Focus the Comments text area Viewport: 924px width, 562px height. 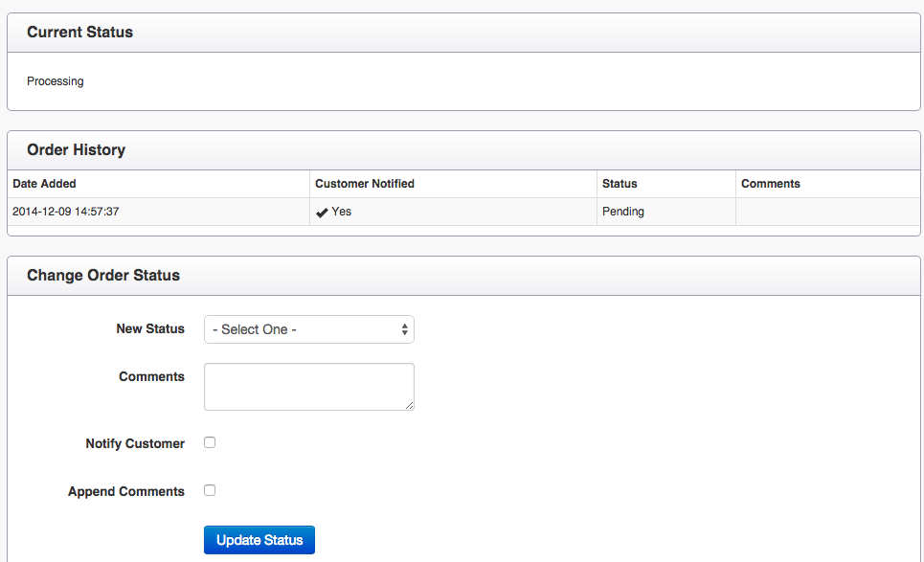pyautogui.click(x=308, y=386)
